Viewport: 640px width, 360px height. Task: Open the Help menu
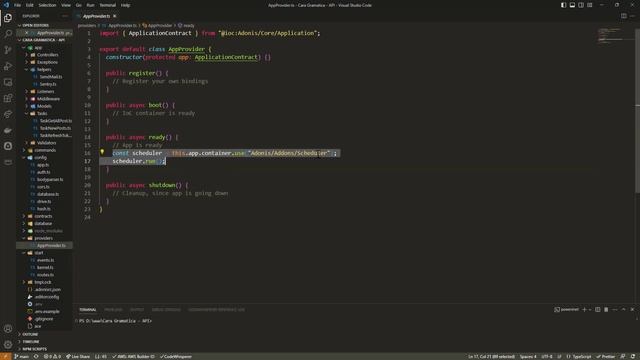[x=125, y=5]
